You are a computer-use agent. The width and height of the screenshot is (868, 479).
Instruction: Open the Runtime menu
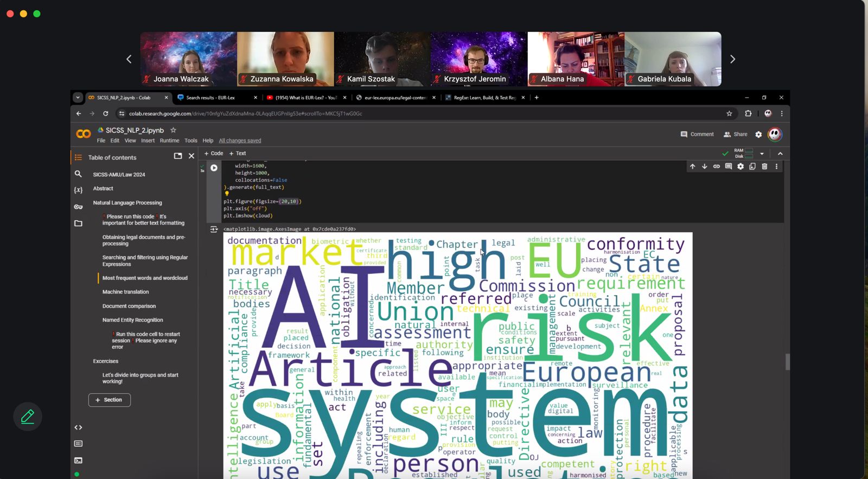(169, 140)
